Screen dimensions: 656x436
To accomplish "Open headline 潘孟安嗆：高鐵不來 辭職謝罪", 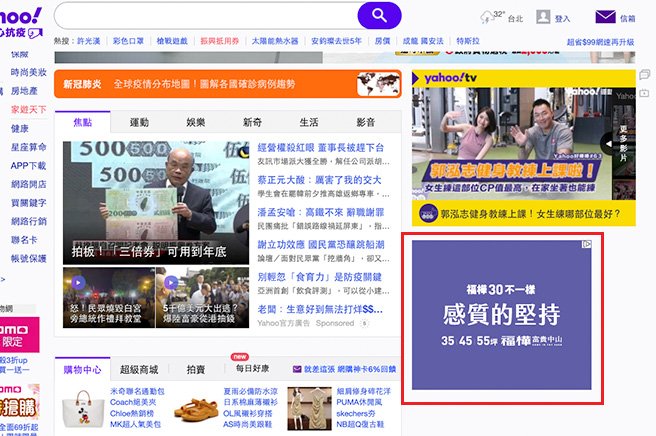I will (x=320, y=212).
